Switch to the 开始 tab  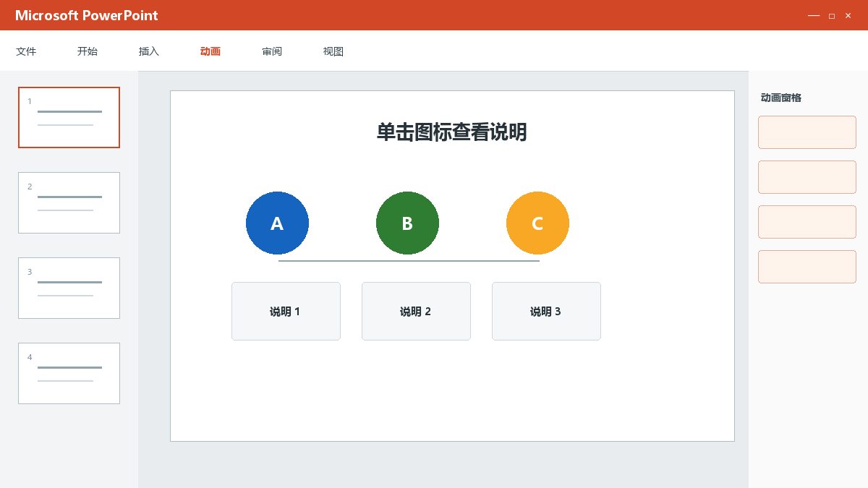[88, 51]
